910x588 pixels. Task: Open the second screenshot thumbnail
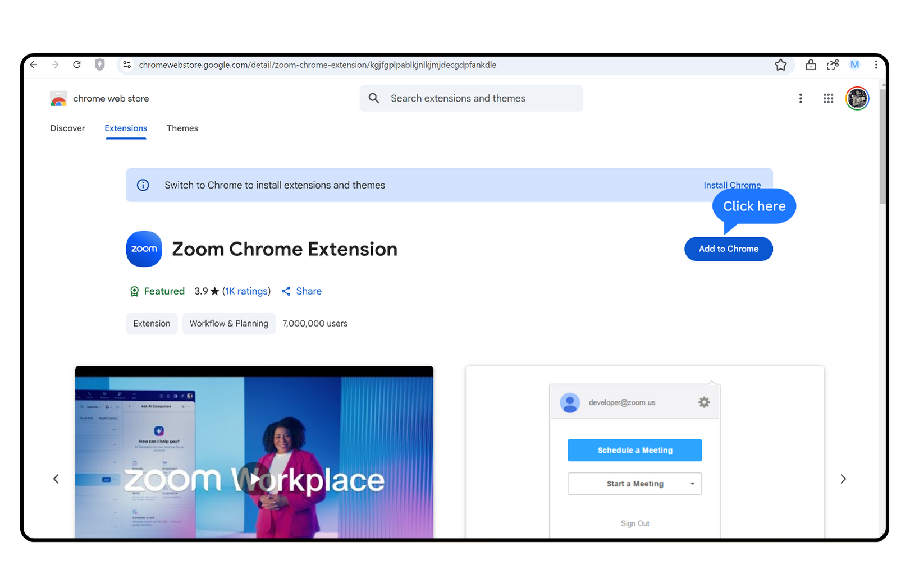tap(644, 452)
